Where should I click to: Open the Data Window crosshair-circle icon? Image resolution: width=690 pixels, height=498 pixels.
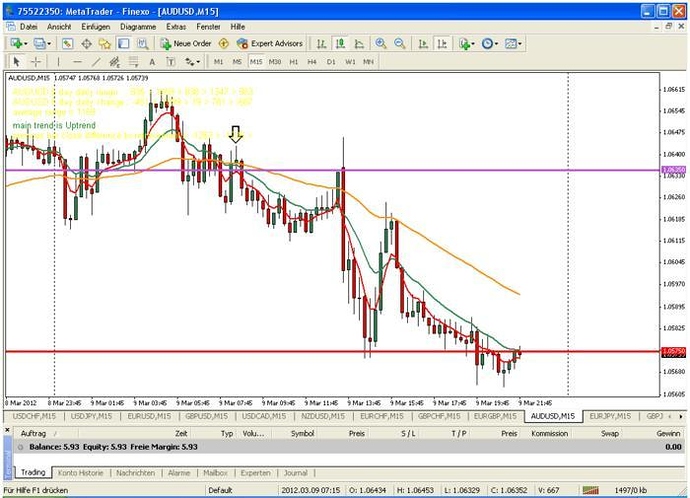click(86, 44)
